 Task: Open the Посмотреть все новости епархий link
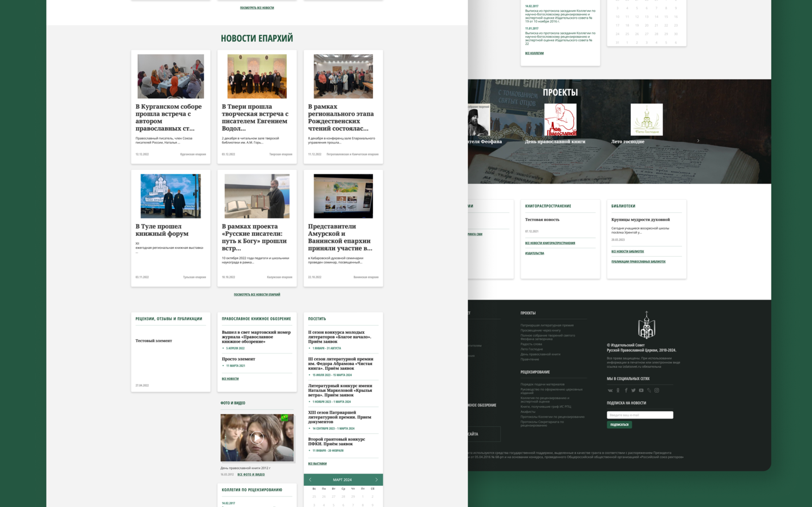257,294
